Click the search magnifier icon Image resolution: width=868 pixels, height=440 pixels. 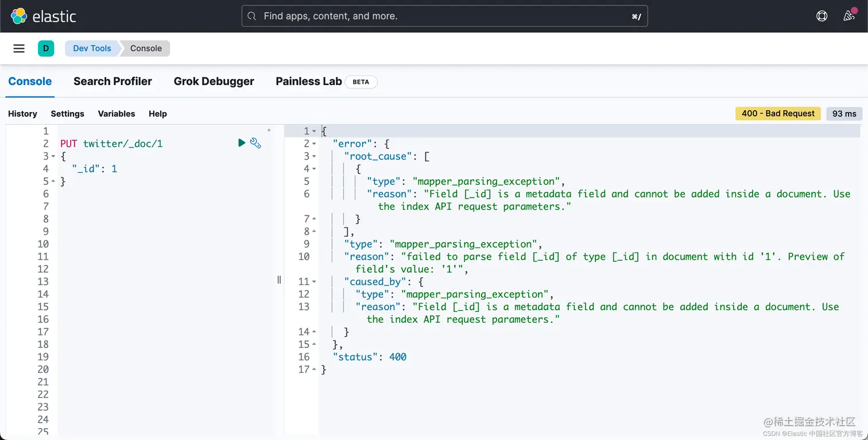pyautogui.click(x=251, y=16)
